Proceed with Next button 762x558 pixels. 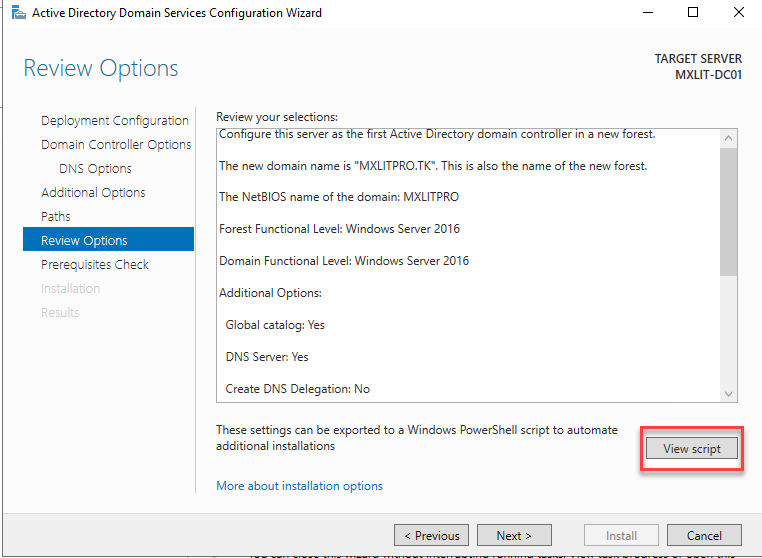(x=514, y=536)
